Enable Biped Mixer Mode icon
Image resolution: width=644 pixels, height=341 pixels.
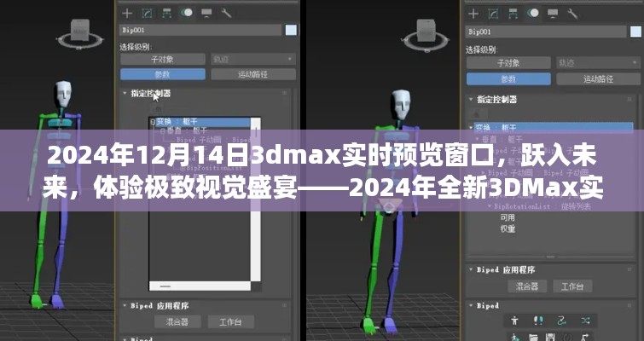585,321
